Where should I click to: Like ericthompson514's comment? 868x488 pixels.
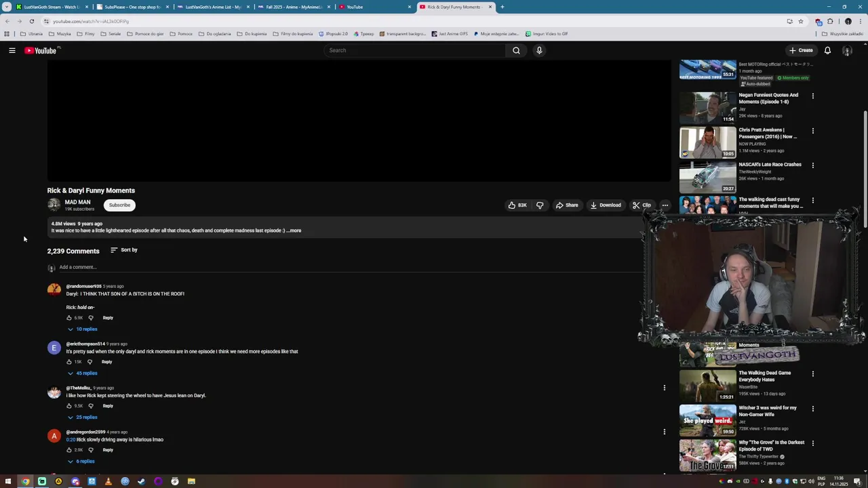(x=69, y=362)
